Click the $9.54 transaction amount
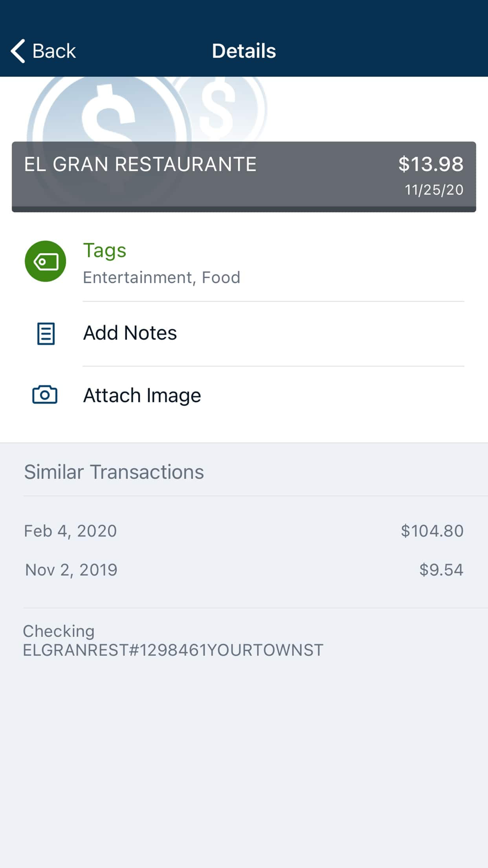The width and height of the screenshot is (488, 868). pos(441,570)
